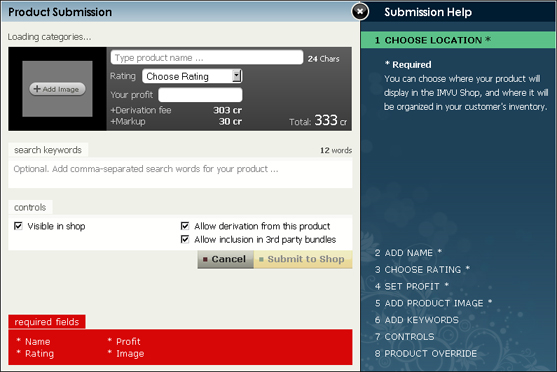Click the 'search keywords' section label
Screen dimensions: 557x372
coord(48,150)
